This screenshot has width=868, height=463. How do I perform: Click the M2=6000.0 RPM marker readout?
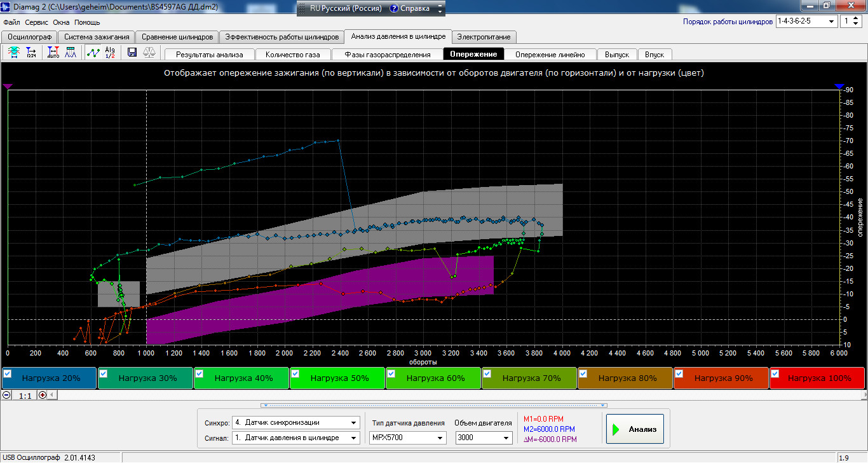point(549,429)
